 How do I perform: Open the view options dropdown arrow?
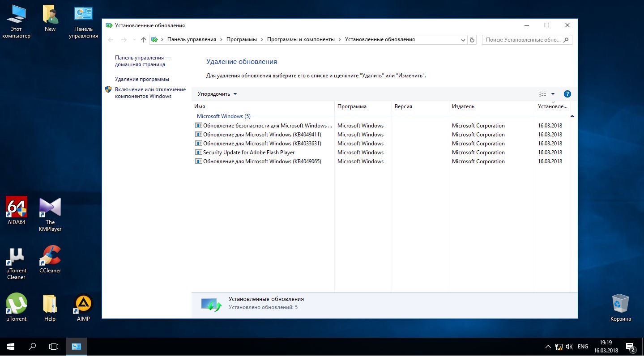[x=553, y=94]
